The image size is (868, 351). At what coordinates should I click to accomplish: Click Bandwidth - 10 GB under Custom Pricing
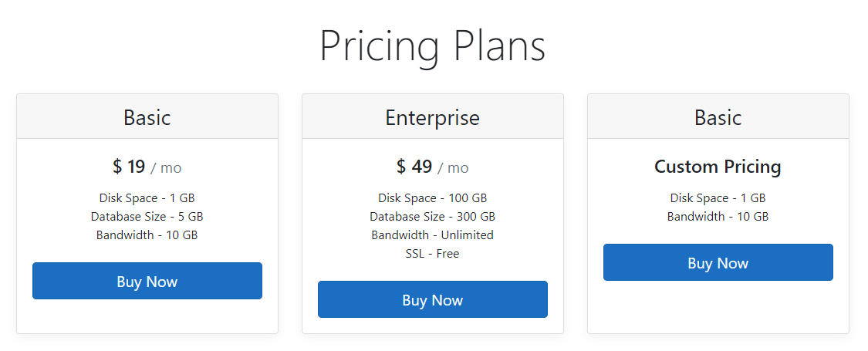(x=718, y=217)
